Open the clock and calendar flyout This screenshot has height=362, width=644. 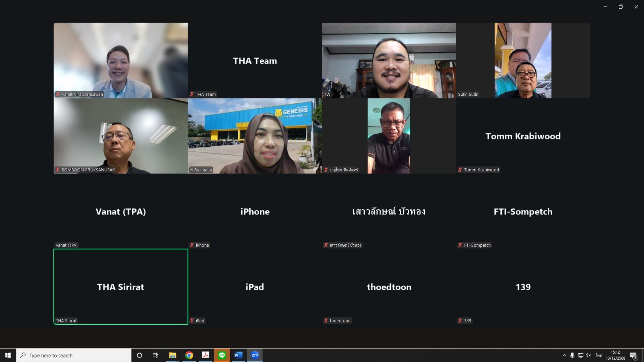coord(615,355)
